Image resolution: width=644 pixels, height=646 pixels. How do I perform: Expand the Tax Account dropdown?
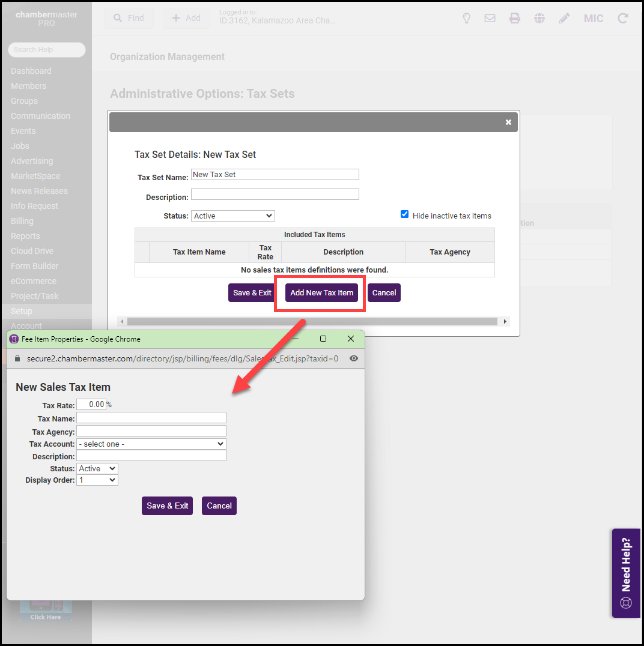tap(151, 444)
